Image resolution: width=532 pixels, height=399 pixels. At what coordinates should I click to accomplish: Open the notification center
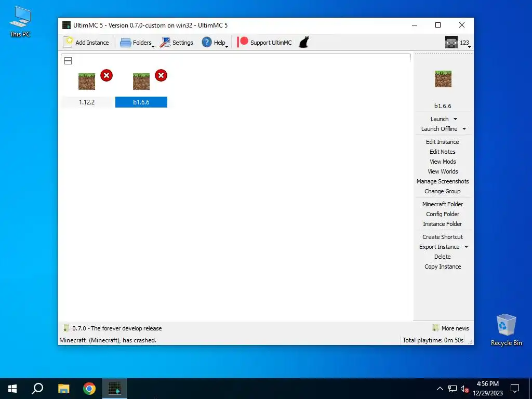click(x=515, y=389)
